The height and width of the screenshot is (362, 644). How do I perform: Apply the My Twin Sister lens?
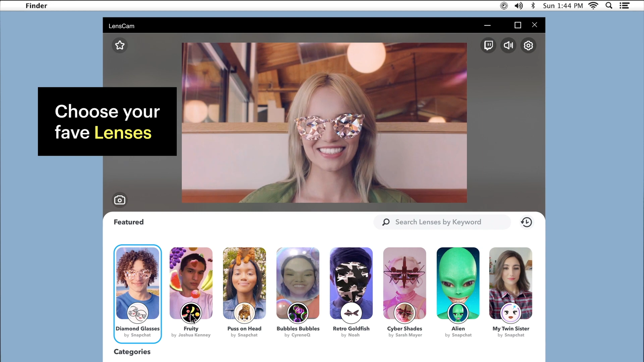(510, 283)
